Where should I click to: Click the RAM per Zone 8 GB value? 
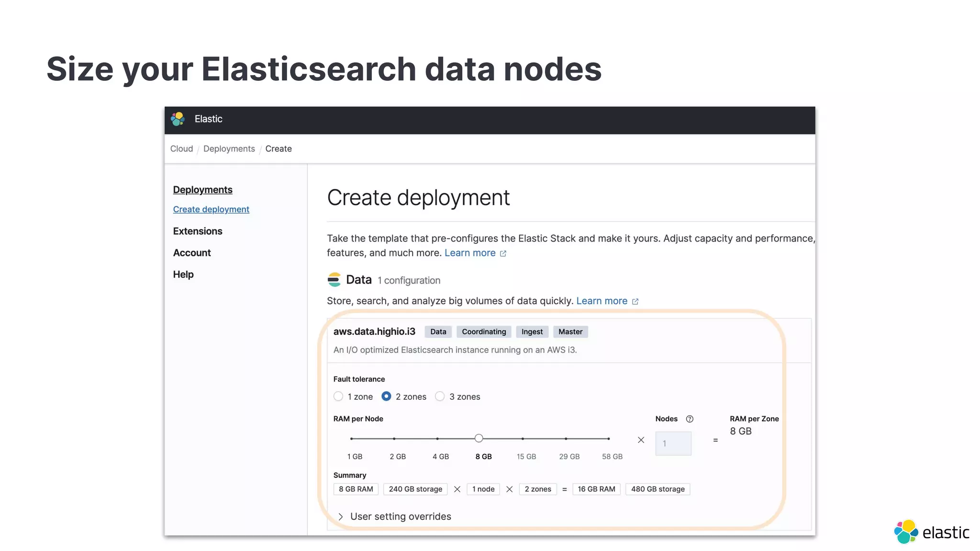741,431
